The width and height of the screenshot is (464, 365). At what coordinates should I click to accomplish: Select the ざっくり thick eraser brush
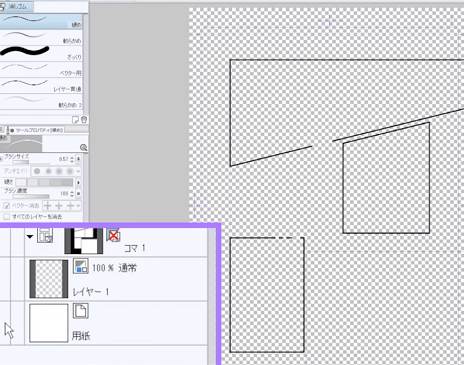tap(41, 53)
